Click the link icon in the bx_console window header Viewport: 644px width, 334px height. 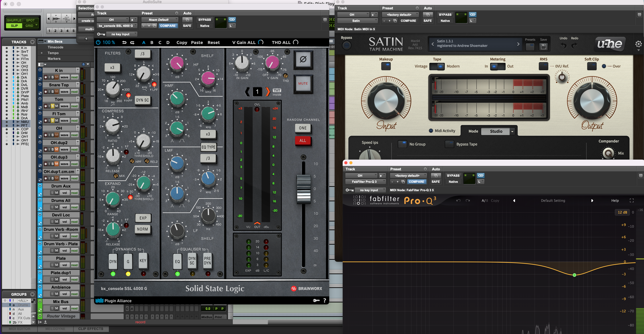(232, 20)
